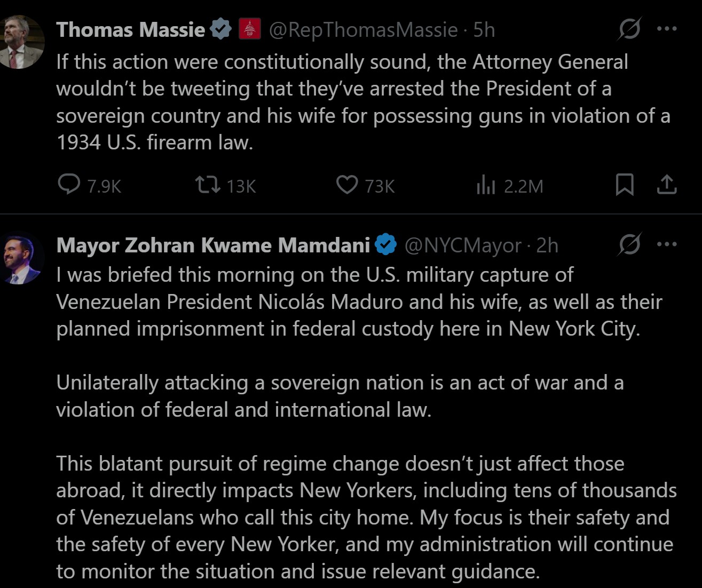The image size is (702, 588).
Task: Click the 2h timestamp on Mamdani's tweet
Action: (x=547, y=245)
